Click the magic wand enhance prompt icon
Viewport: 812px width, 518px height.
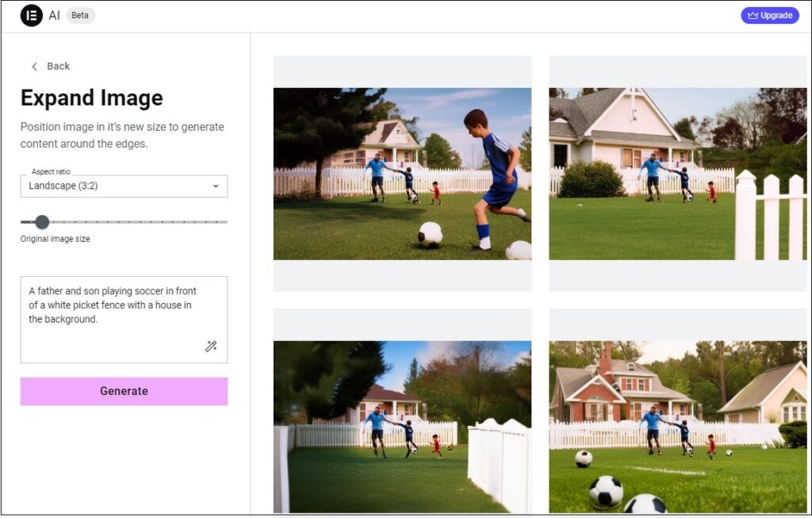tap(211, 346)
